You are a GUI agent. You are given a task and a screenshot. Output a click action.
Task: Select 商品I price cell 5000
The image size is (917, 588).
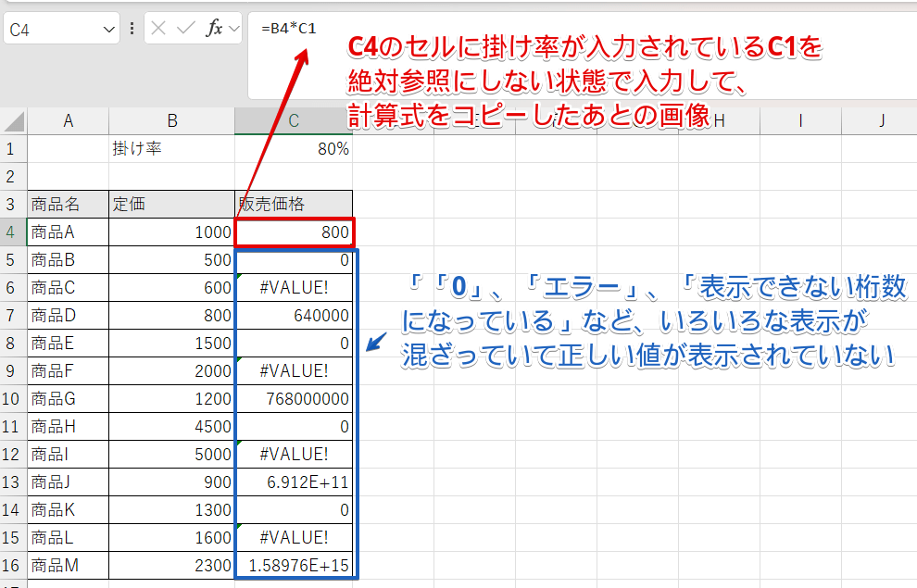click(172, 454)
